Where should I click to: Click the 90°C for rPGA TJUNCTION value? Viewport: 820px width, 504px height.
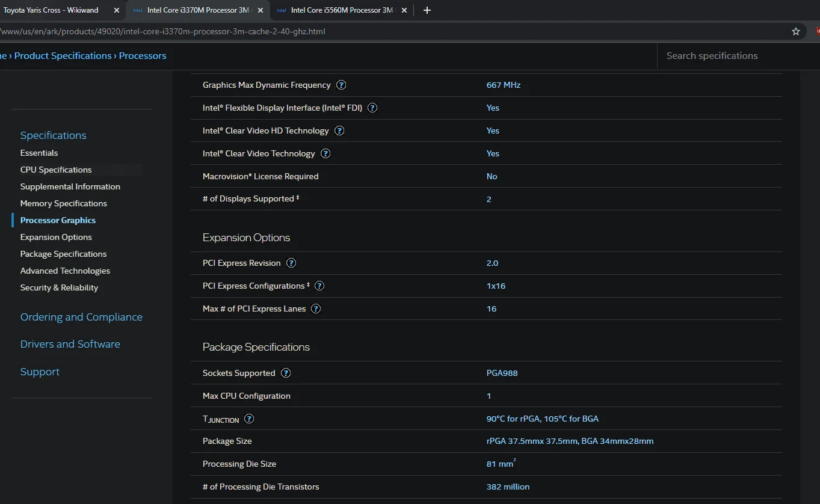click(543, 419)
